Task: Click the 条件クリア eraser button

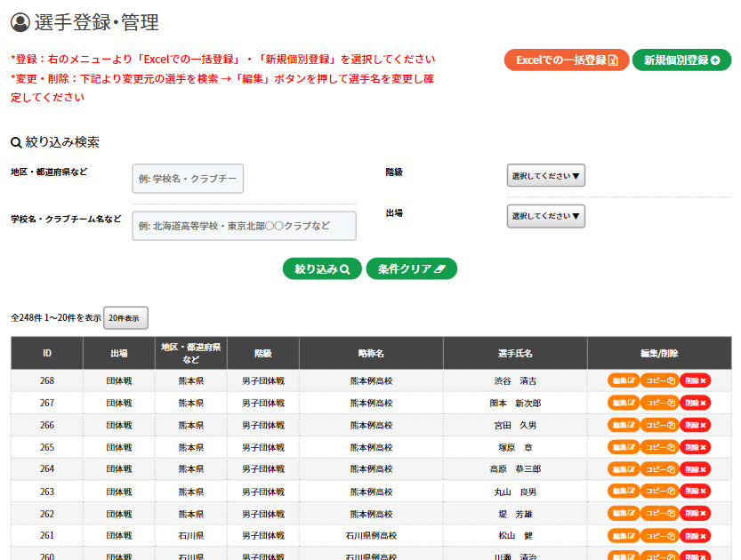Action: (411, 269)
